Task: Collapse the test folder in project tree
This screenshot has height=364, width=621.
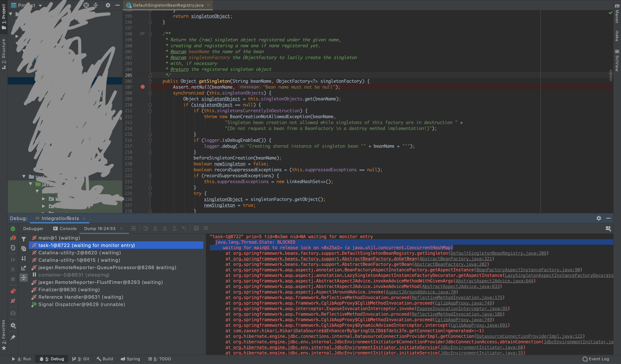Action: [24, 176]
